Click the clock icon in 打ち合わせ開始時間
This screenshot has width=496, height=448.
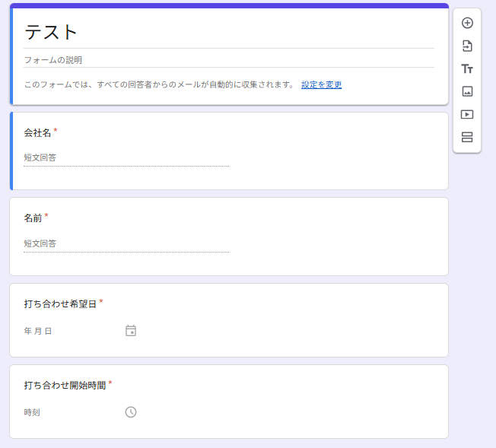(131, 412)
